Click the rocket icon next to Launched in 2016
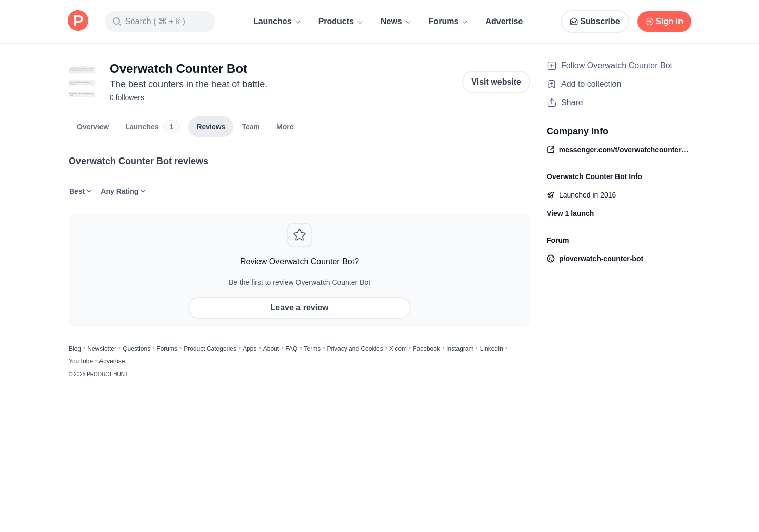The width and height of the screenshot is (759, 532). click(551, 195)
